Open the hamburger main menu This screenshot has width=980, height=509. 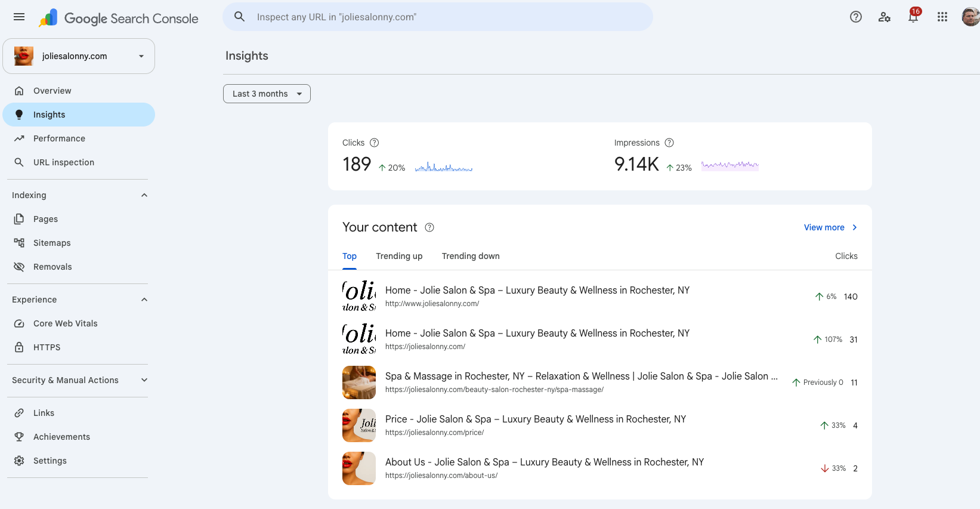tap(19, 17)
